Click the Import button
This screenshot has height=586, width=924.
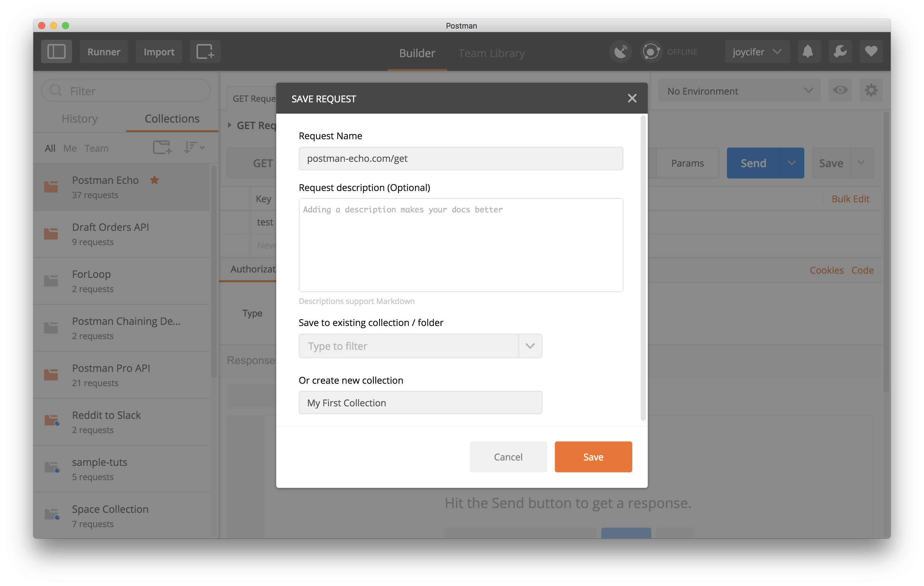[x=159, y=51]
